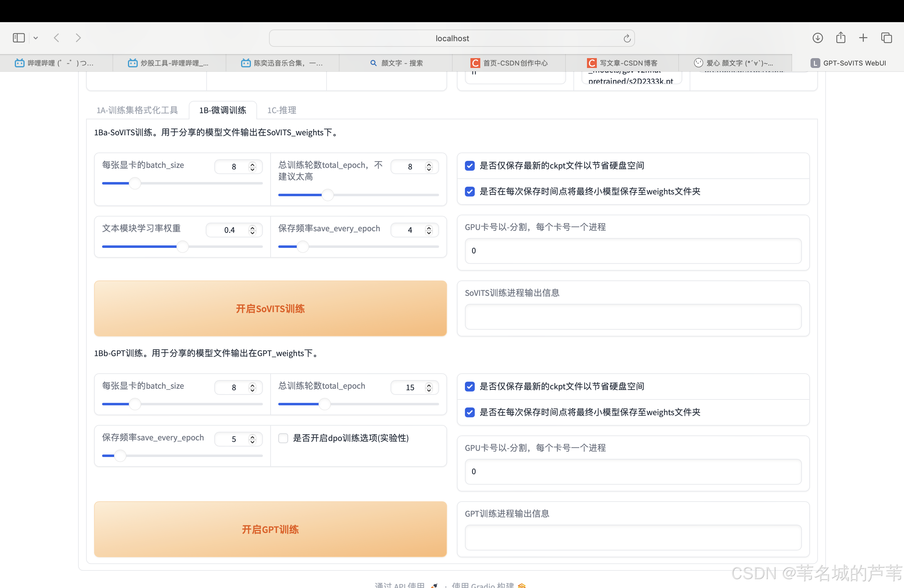Reload the localhost page
The width and height of the screenshot is (904, 588).
click(627, 38)
